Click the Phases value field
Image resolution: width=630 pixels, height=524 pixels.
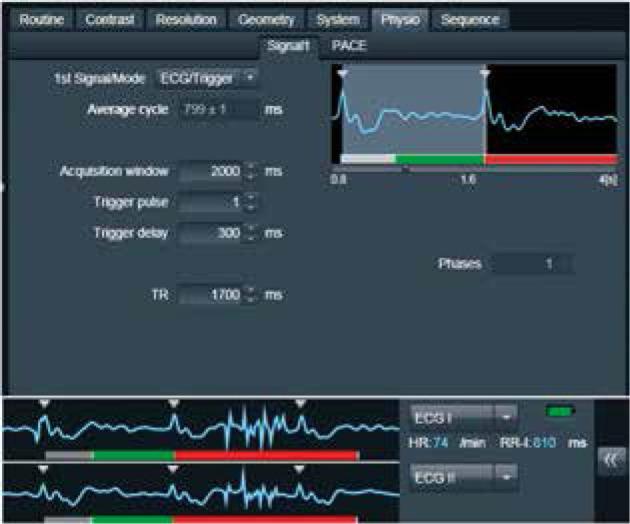(531, 264)
